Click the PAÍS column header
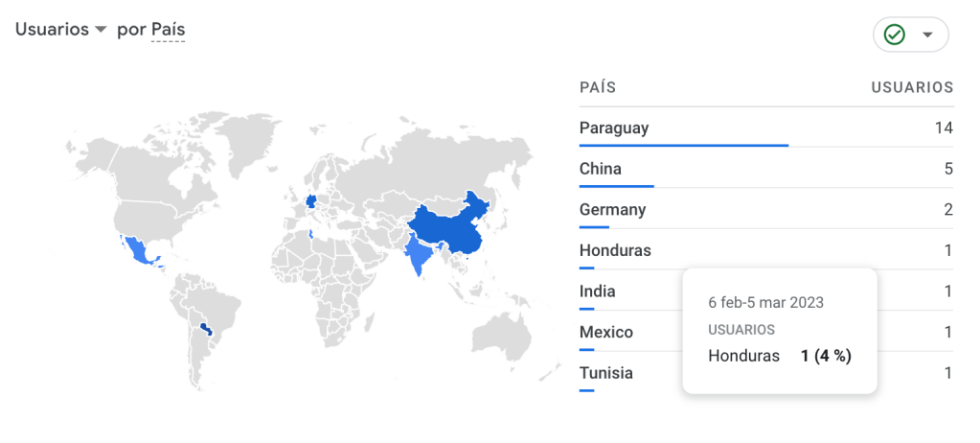The width and height of the screenshot is (980, 443). [598, 87]
